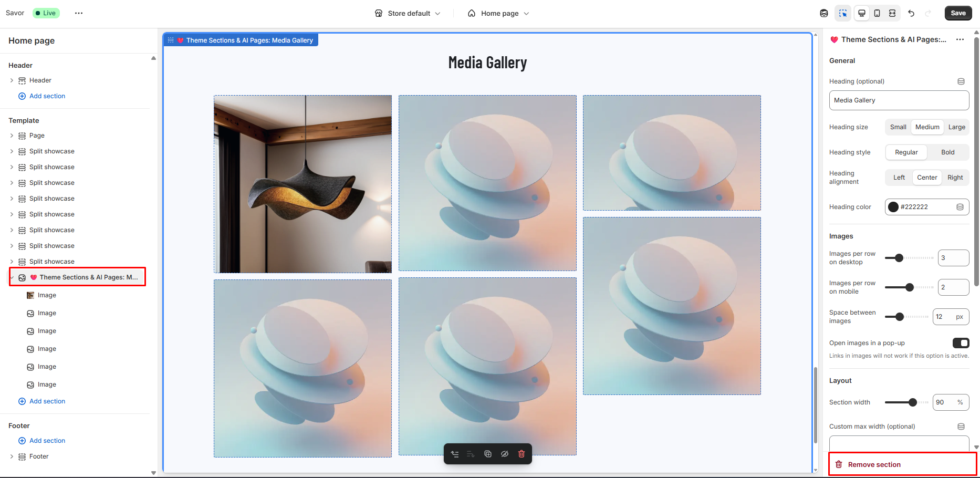Set heading size to Small

[x=898, y=127]
